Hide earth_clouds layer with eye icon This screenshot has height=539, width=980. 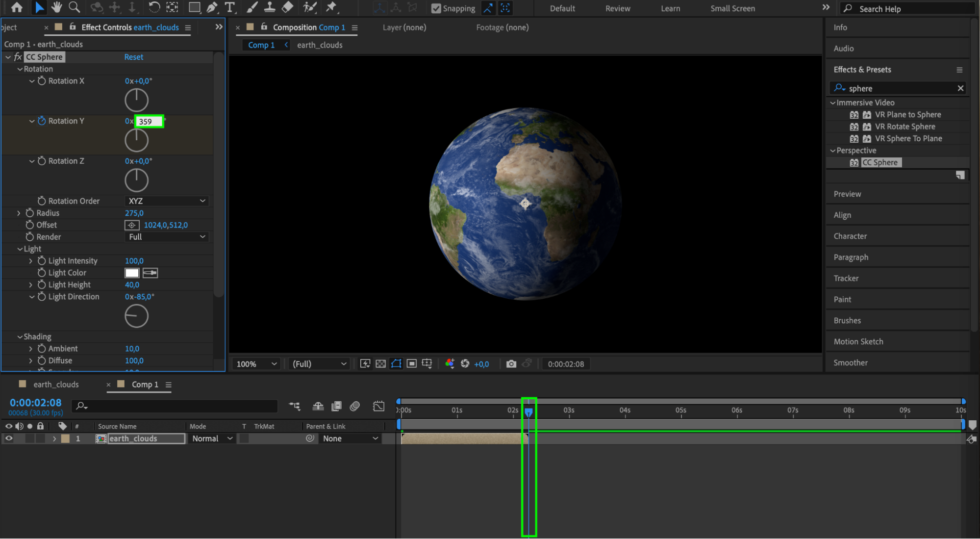pos(9,438)
